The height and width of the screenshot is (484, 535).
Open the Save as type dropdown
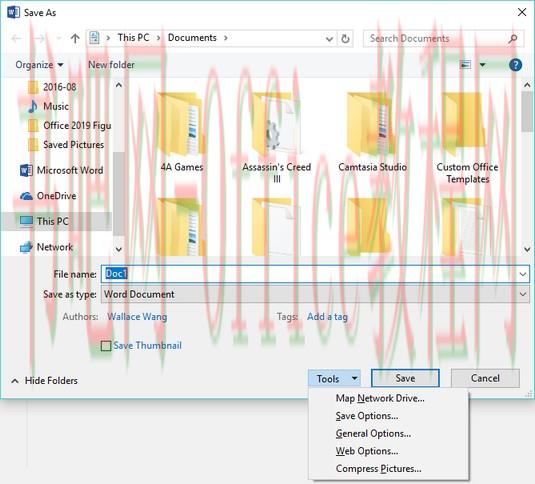tap(315, 294)
